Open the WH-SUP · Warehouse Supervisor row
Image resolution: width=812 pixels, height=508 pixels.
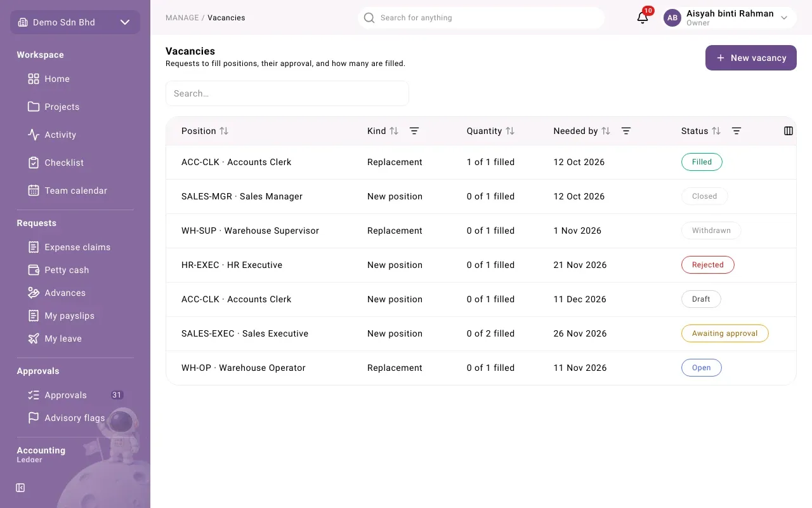pyautogui.click(x=481, y=231)
